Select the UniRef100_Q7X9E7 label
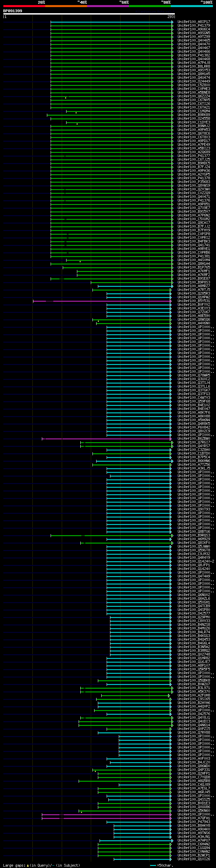Image resolution: width=216 pixels, height=868 pixels. [194, 208]
